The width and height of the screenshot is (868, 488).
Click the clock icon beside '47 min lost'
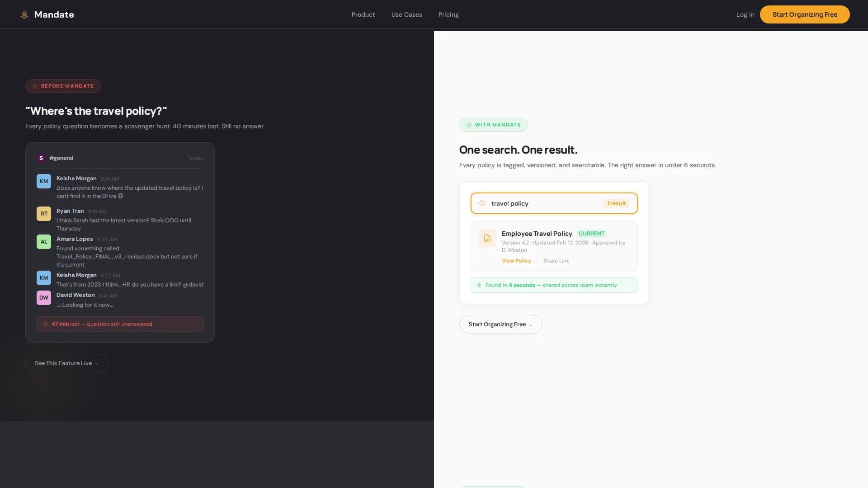[45, 324]
